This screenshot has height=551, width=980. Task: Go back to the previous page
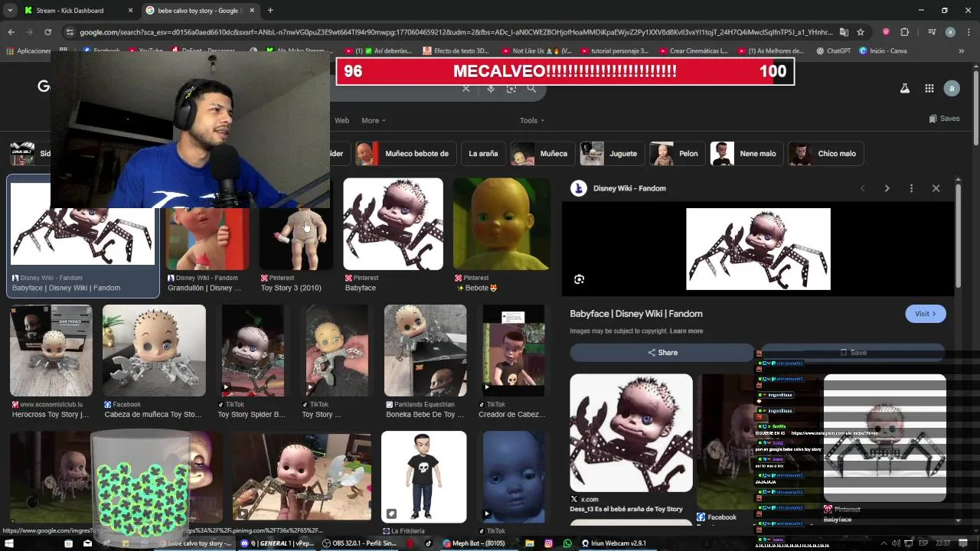click(11, 32)
